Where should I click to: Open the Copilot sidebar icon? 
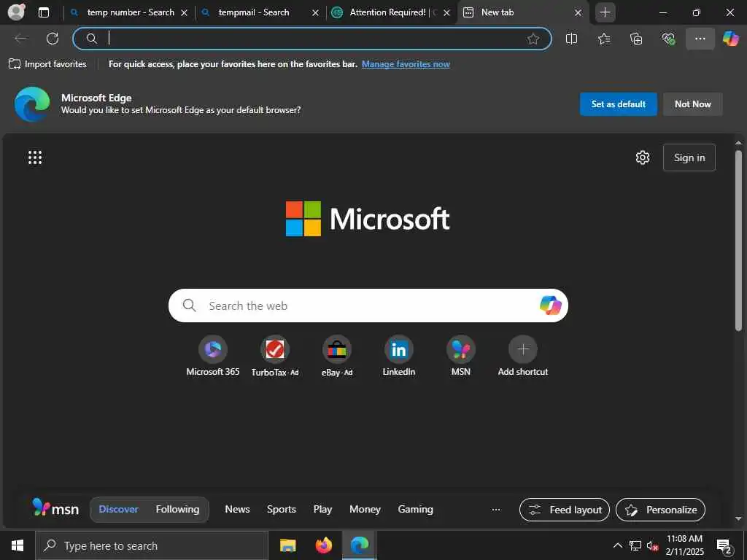pos(731,39)
